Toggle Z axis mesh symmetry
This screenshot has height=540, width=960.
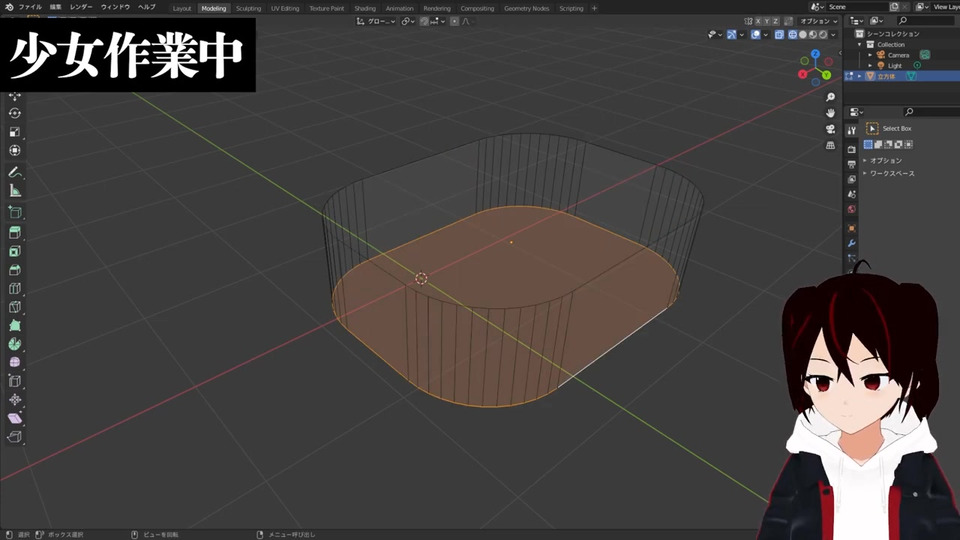pyautogui.click(x=776, y=21)
